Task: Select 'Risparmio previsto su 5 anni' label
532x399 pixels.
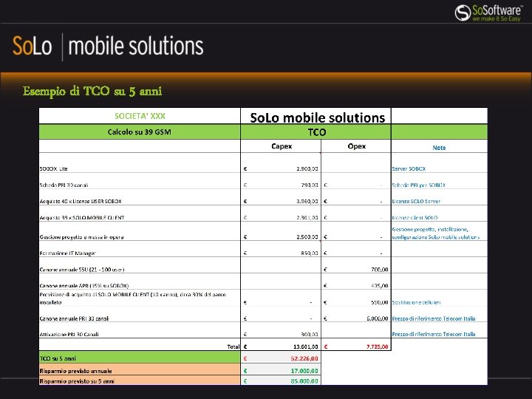Action: pyautogui.click(x=77, y=381)
